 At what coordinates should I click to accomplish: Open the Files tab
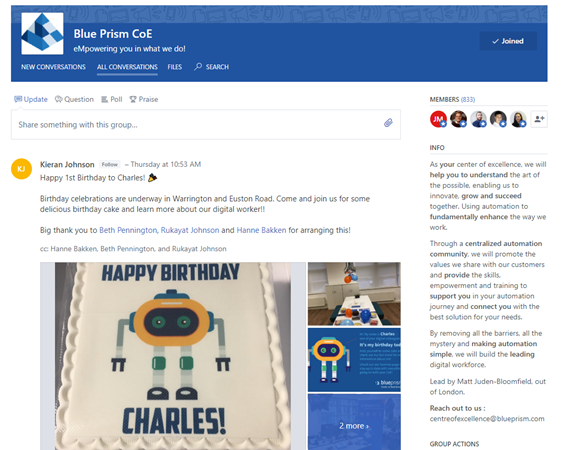pos(175,67)
